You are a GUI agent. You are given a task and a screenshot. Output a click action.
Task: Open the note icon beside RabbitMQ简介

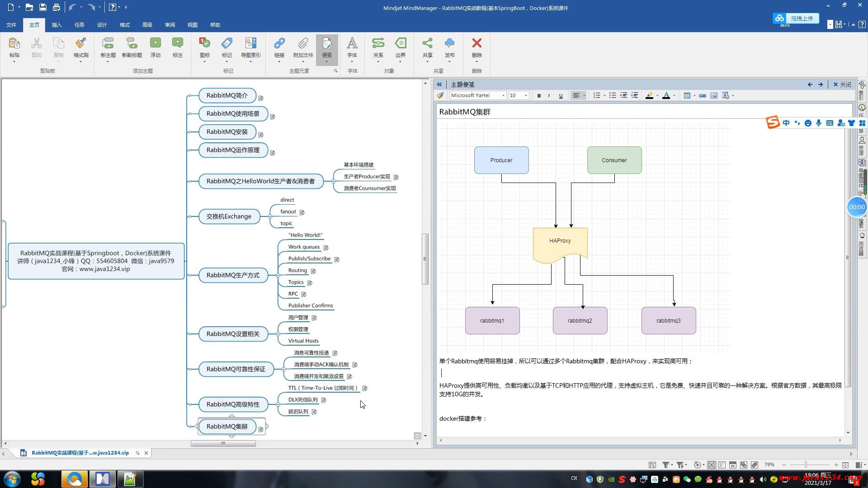261,98
